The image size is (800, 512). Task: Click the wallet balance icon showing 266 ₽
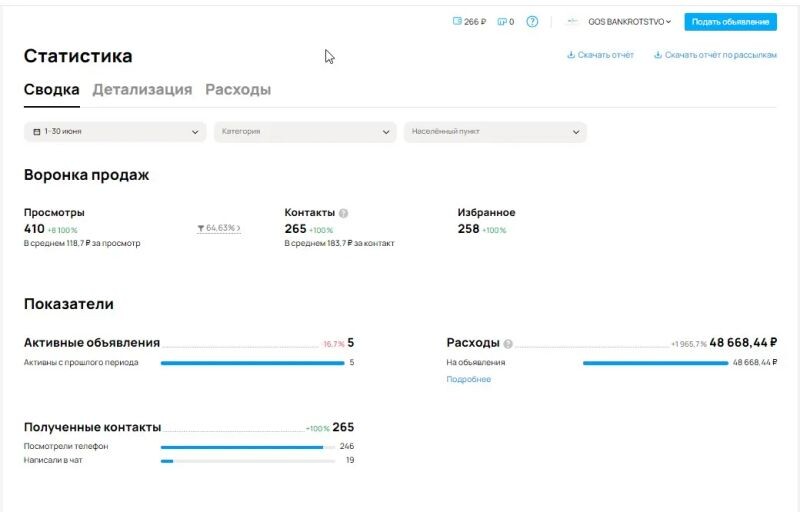[x=457, y=21]
